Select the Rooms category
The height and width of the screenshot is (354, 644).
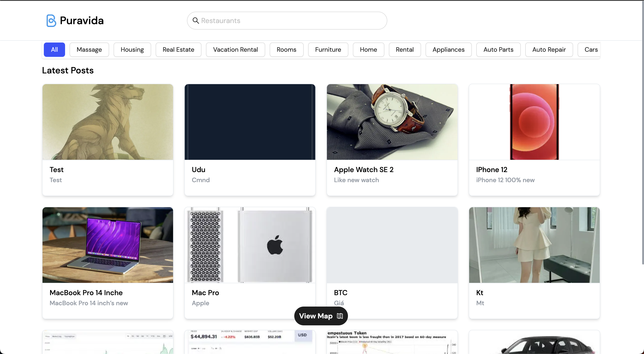pyautogui.click(x=286, y=49)
